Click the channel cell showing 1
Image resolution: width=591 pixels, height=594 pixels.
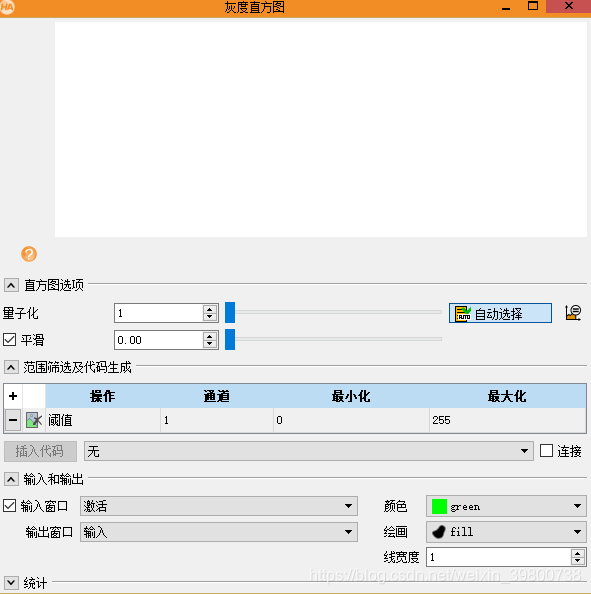217,420
